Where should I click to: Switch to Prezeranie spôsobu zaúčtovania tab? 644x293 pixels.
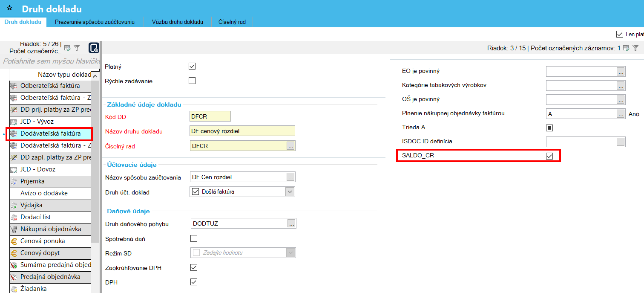[x=95, y=22]
